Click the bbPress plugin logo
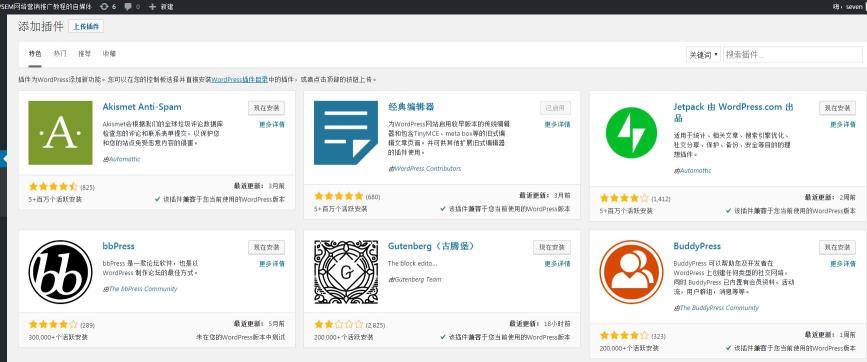The image size is (867, 362). pyautogui.click(x=60, y=272)
